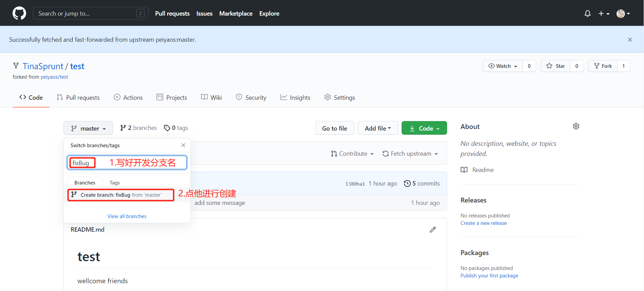The height and width of the screenshot is (291, 644).
Task: Switch to the Code tab
Action: (31, 98)
